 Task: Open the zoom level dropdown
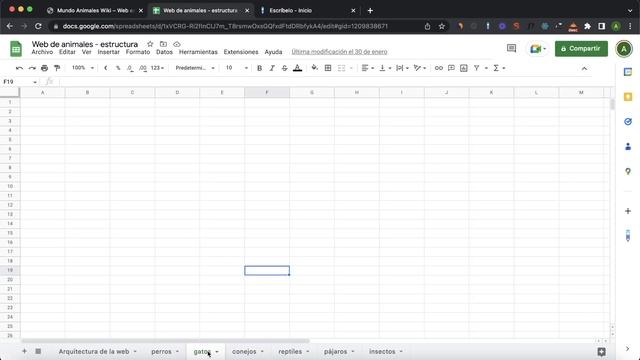83,68
